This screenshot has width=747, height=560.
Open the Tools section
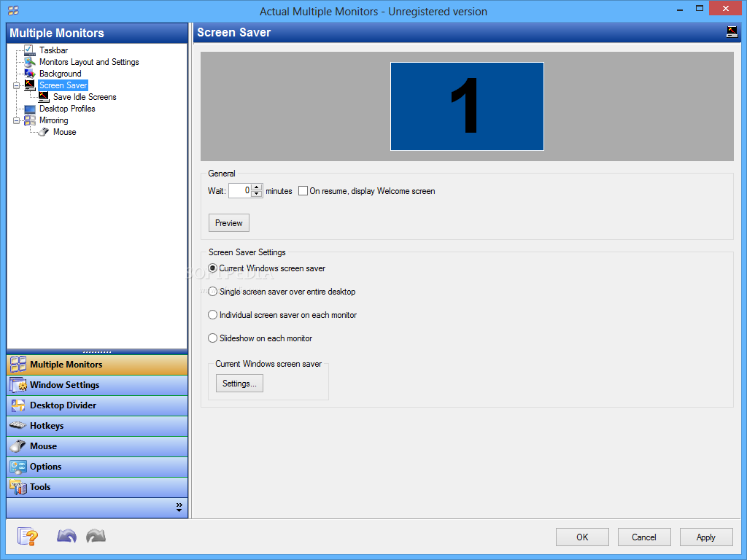pyautogui.click(x=97, y=487)
